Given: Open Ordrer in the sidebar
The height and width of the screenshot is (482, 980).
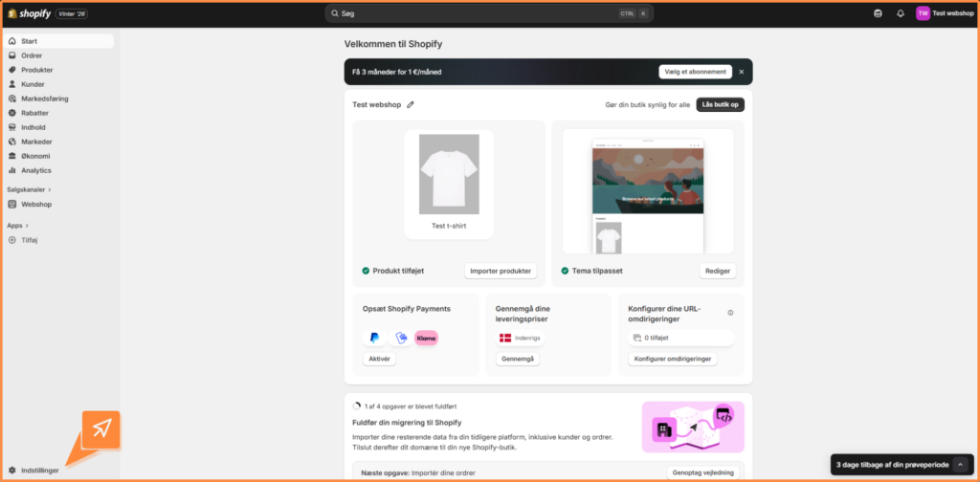Looking at the screenshot, I should coord(32,55).
